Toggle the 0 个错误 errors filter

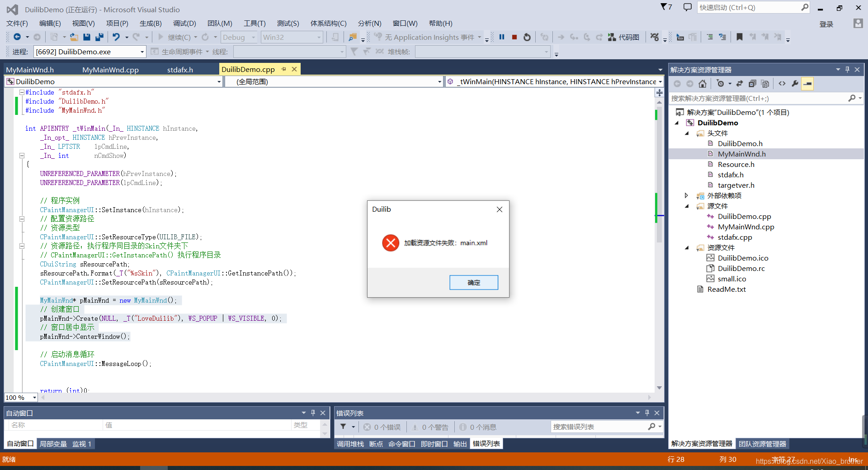382,427
